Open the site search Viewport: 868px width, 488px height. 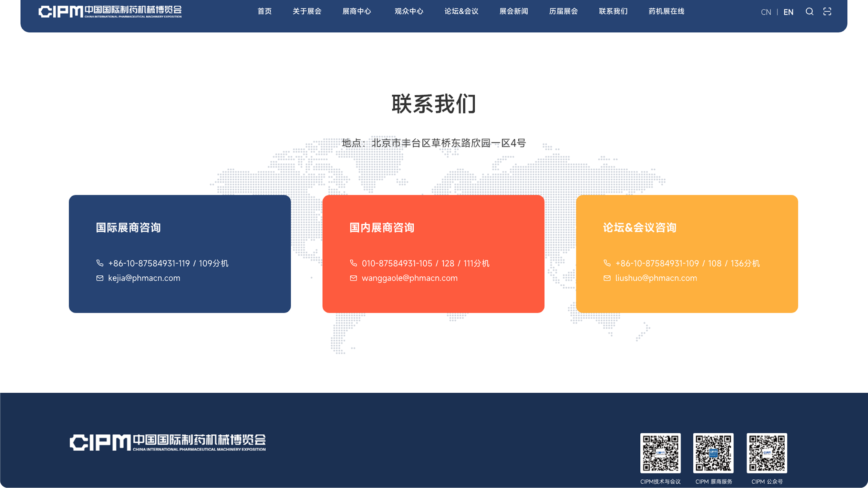809,11
